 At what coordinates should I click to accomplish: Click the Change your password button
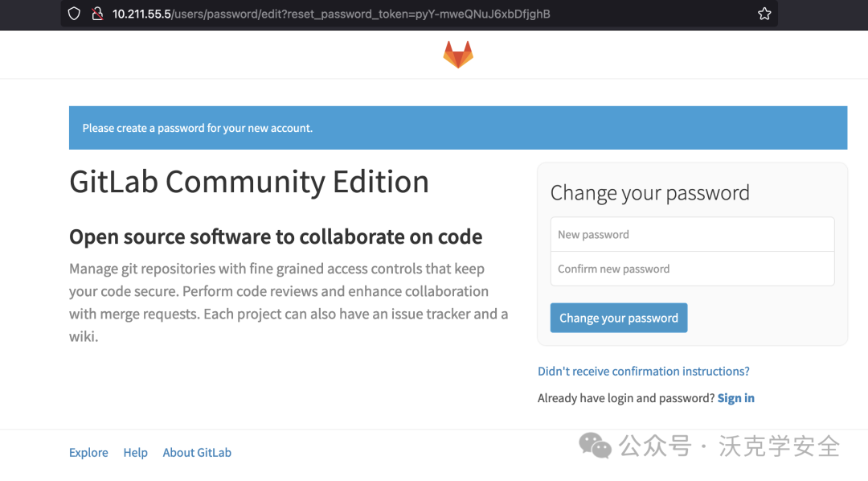click(618, 318)
